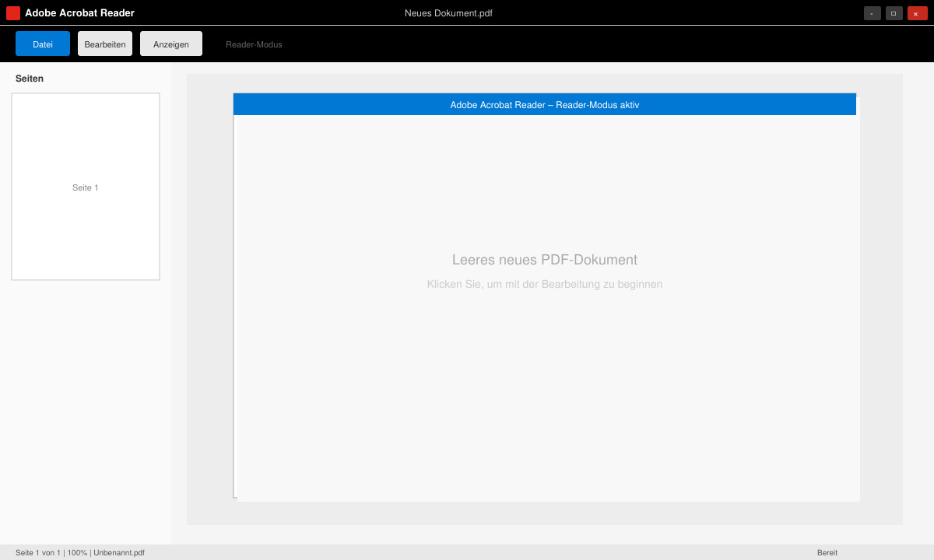The image size is (934, 560).
Task: Open the Anzeigen menu
Action: (171, 44)
